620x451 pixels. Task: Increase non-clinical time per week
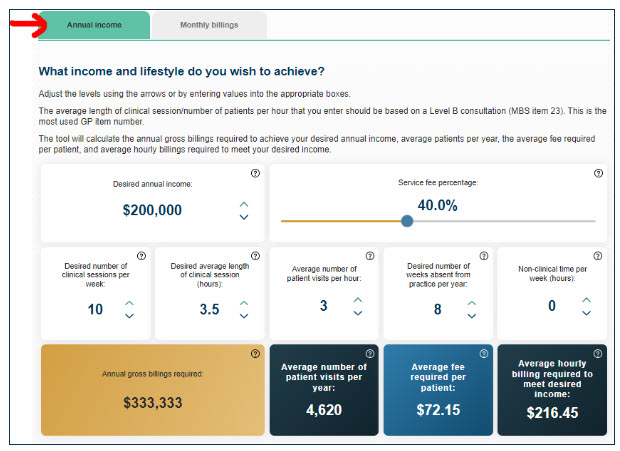pyautogui.click(x=586, y=300)
